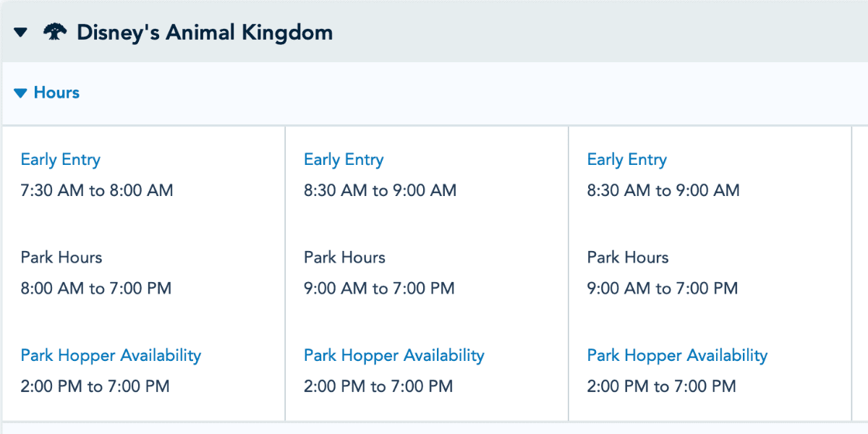This screenshot has height=434, width=868.
Task: Click Park Hours label in first column
Action: pyautogui.click(x=61, y=258)
